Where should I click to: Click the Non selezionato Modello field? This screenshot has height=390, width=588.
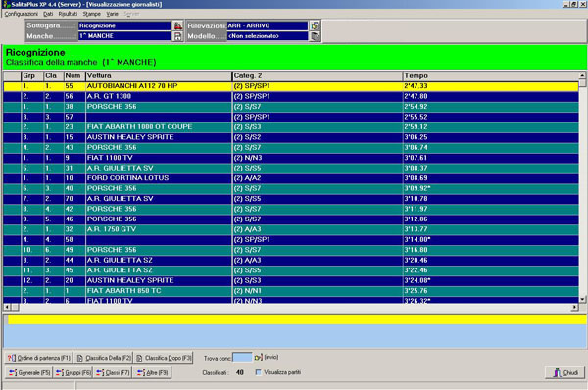268,36
